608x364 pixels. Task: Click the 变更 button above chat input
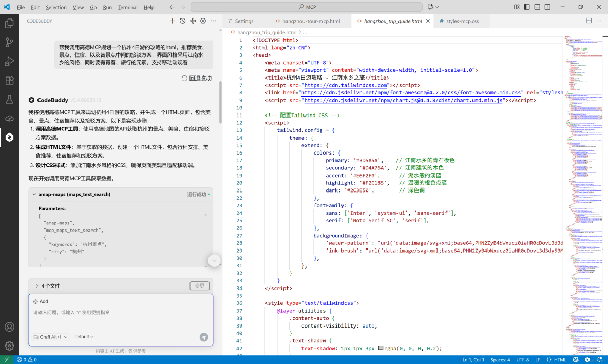200,285
